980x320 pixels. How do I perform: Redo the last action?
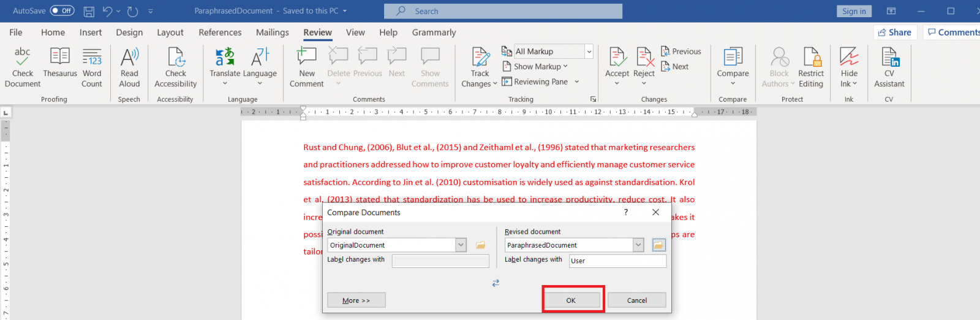[x=132, y=11]
